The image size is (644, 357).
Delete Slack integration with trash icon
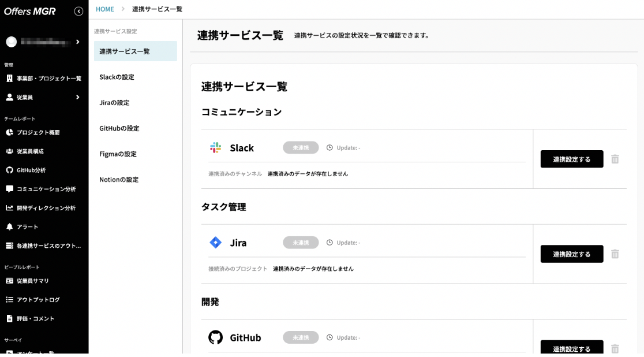[x=615, y=159]
